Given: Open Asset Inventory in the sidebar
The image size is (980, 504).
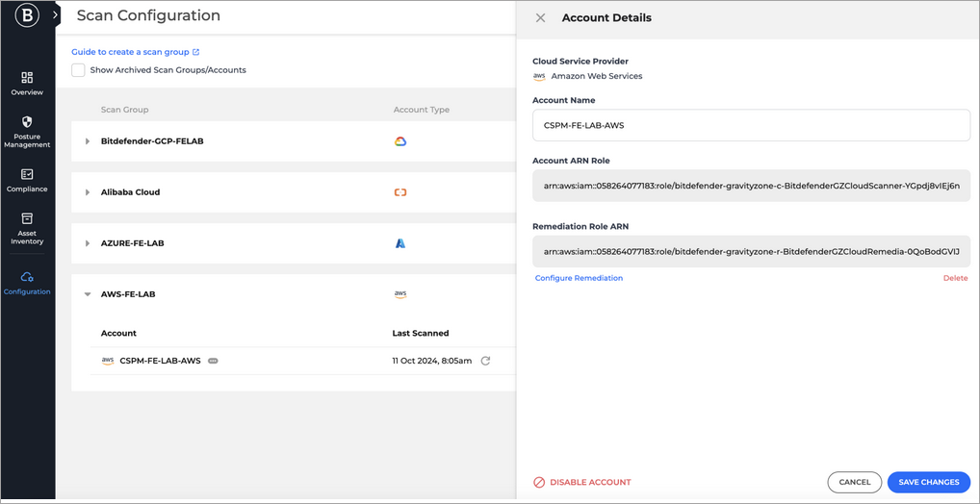Looking at the screenshot, I should coord(27,228).
